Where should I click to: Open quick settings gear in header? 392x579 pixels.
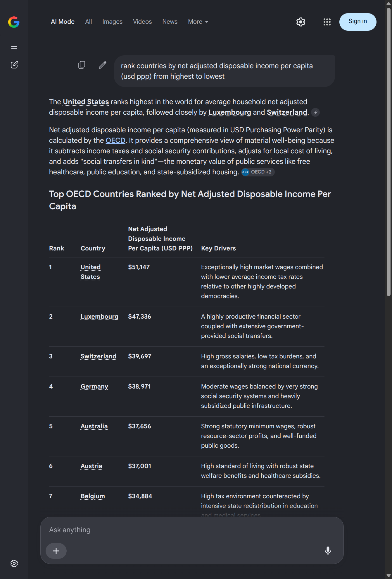pos(301,22)
